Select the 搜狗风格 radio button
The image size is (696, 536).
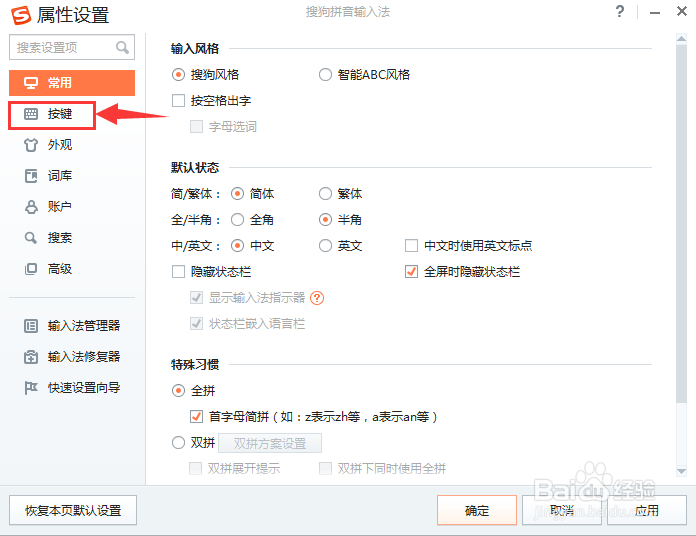178,75
